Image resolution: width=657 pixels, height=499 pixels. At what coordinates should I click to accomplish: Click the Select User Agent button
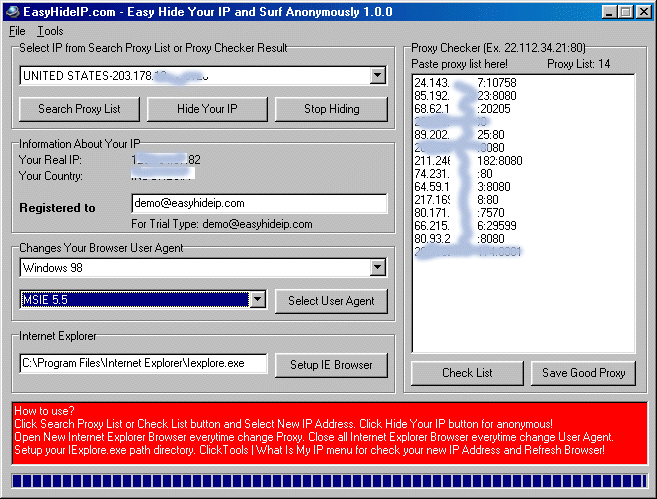coord(331,301)
